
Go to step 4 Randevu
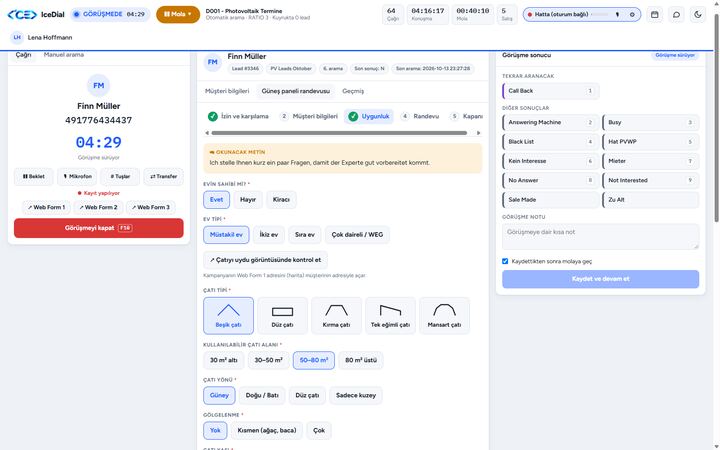tap(421, 116)
